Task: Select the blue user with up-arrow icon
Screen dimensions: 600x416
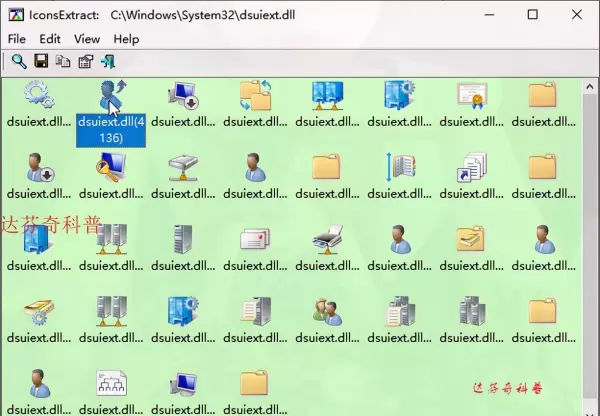Action: pyautogui.click(x=111, y=95)
